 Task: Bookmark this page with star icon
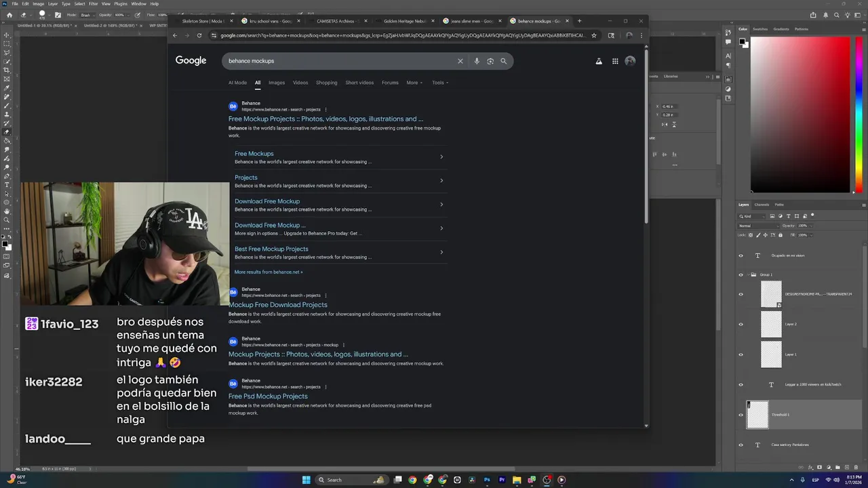click(x=594, y=35)
